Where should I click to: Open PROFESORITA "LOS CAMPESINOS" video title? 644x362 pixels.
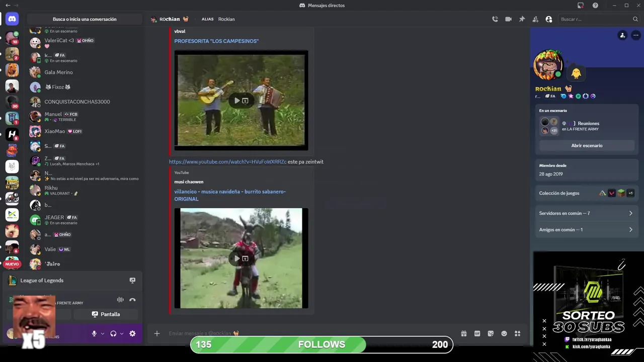[x=216, y=41]
